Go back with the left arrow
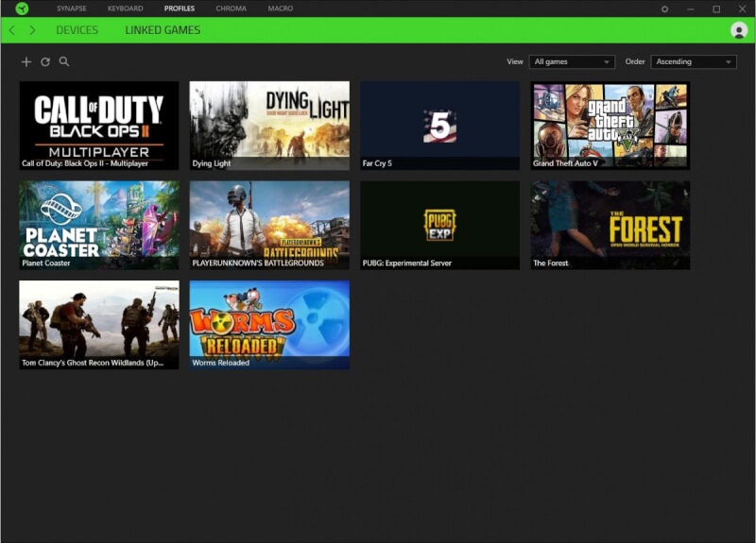 tap(12, 30)
